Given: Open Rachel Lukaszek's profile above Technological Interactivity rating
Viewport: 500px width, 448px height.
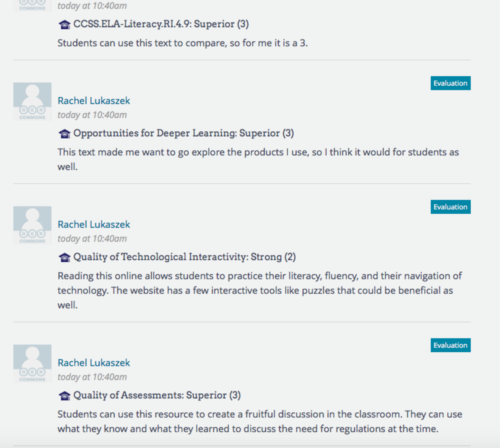Looking at the screenshot, I should click(94, 225).
